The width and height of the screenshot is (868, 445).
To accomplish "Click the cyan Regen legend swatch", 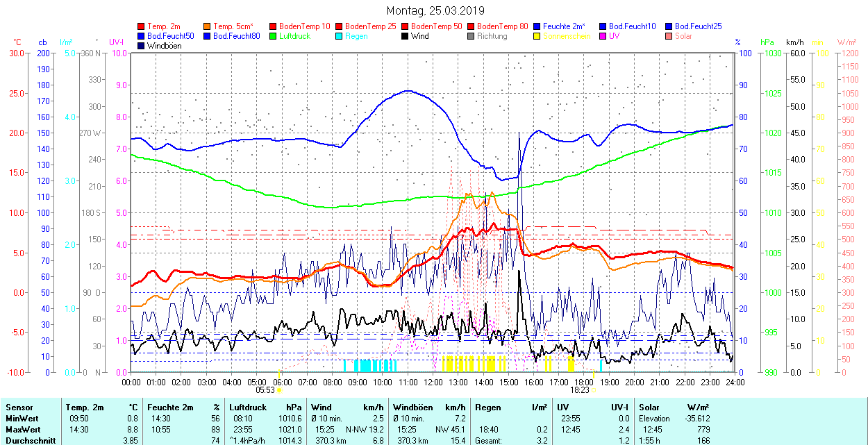I will 339,36.
